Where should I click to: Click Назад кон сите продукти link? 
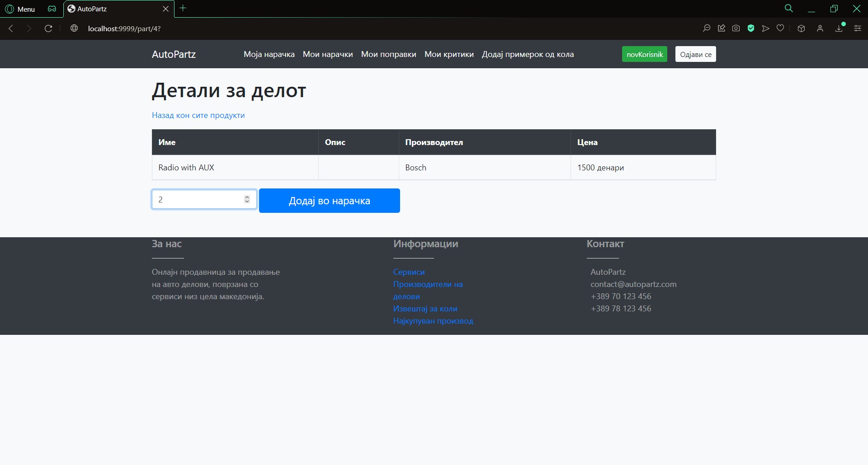[198, 115]
